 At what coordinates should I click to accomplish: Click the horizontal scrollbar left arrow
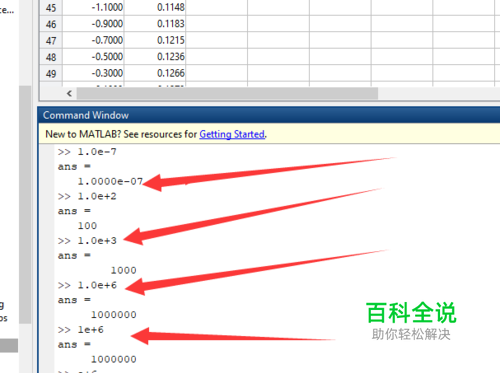coord(69,94)
